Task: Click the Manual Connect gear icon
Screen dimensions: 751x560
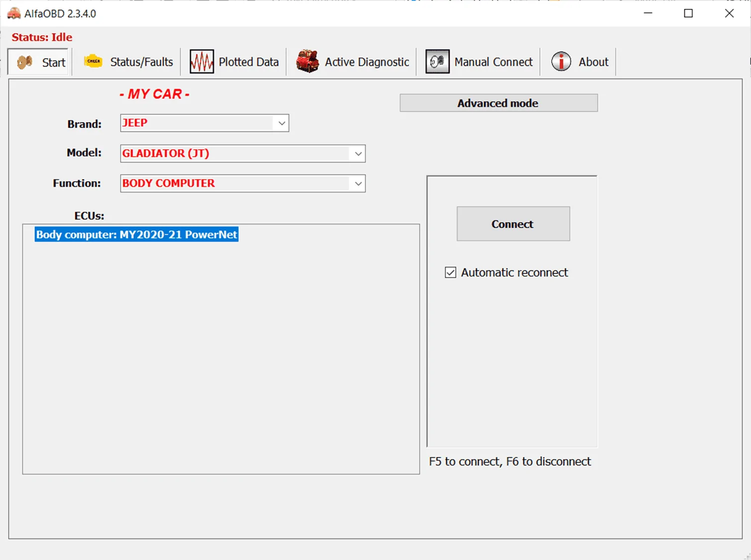Action: pos(437,62)
